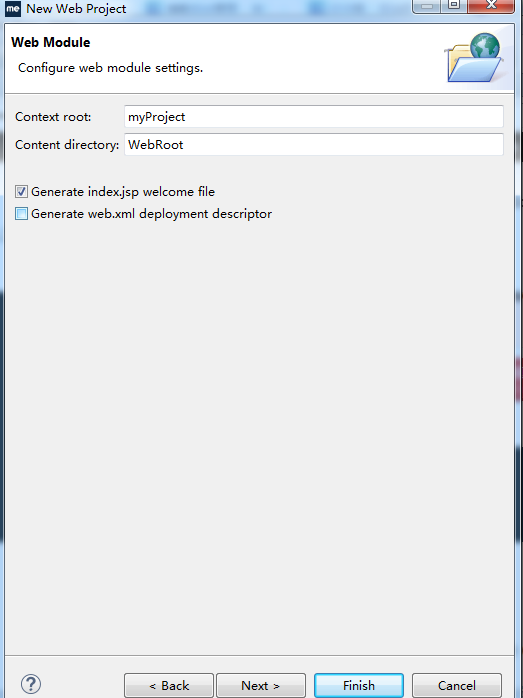Click the 'Content directory:' label
The image size is (523, 698).
point(67,145)
